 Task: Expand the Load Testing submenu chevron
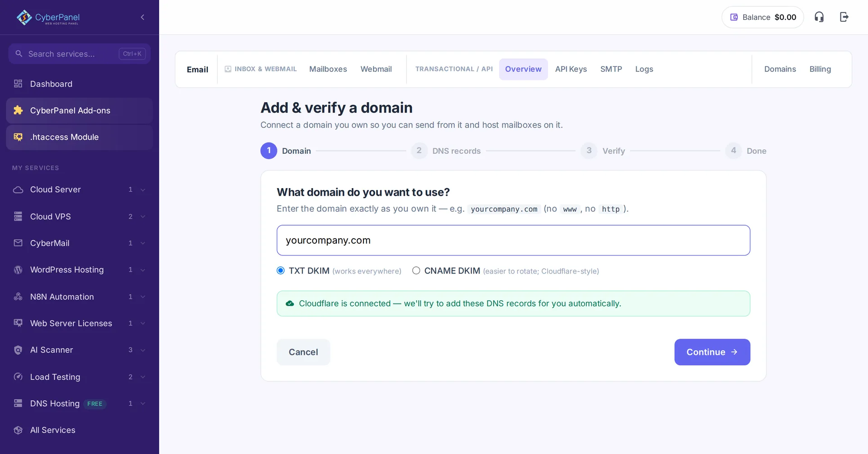(x=143, y=377)
